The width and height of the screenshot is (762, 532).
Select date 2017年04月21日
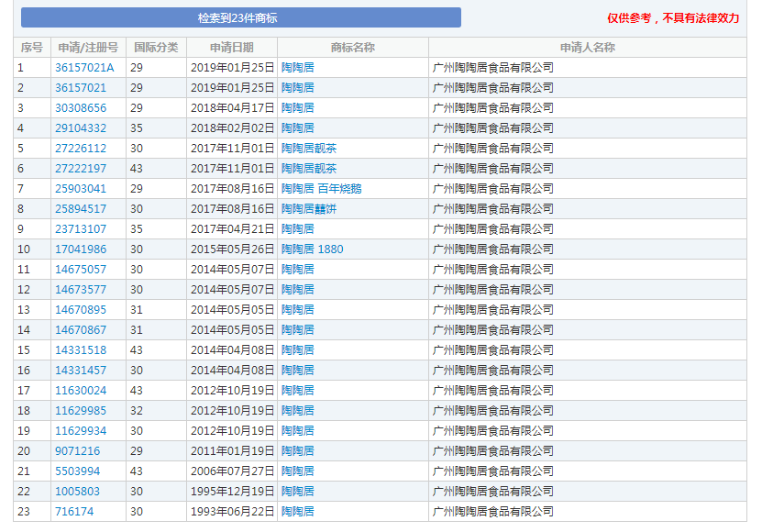[x=233, y=229]
